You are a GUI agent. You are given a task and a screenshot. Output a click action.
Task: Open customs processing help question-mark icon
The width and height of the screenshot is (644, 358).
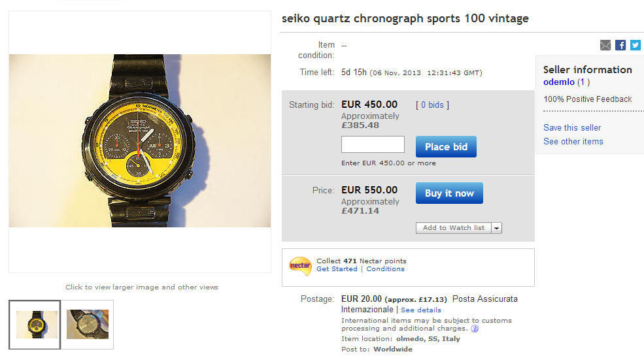point(475,329)
